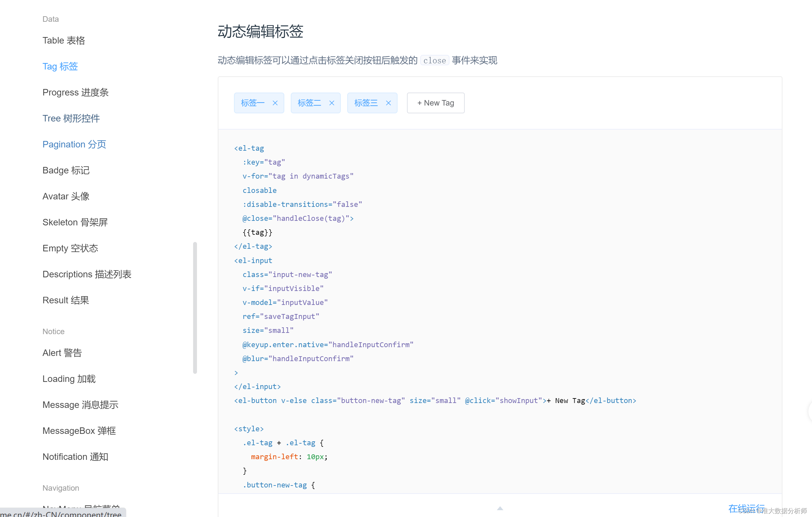Select Progress 进度条 in the sidebar
The width and height of the screenshot is (812, 517).
[x=75, y=92]
